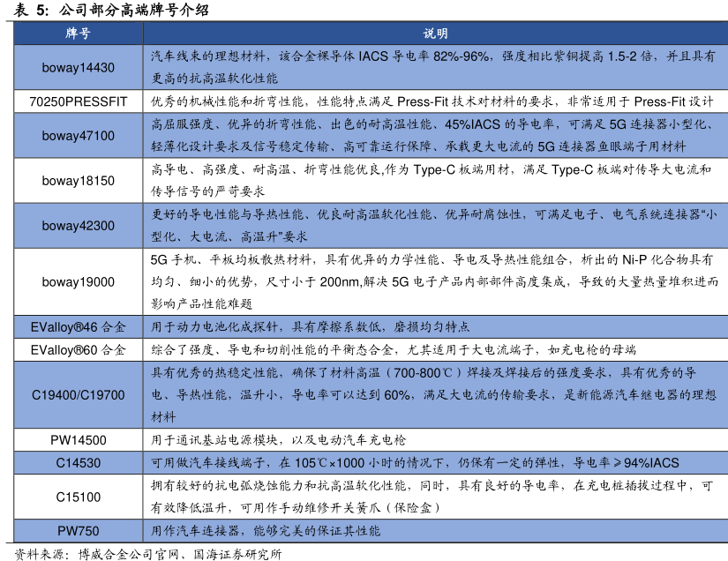Select the 70250PRESSFIT cell
728x561 pixels.
click(x=78, y=101)
